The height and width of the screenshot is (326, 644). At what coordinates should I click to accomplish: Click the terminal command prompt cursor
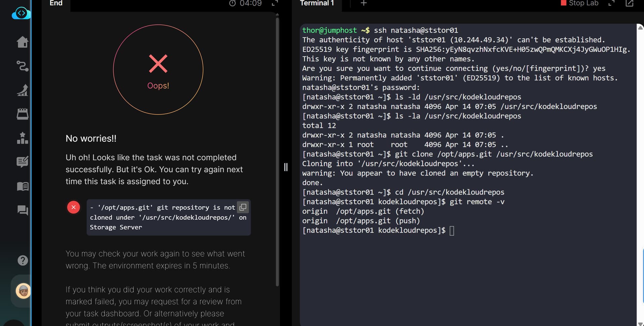point(452,231)
